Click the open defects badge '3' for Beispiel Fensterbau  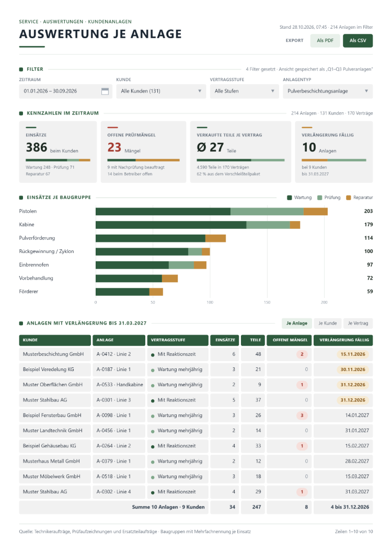pyautogui.click(x=302, y=415)
